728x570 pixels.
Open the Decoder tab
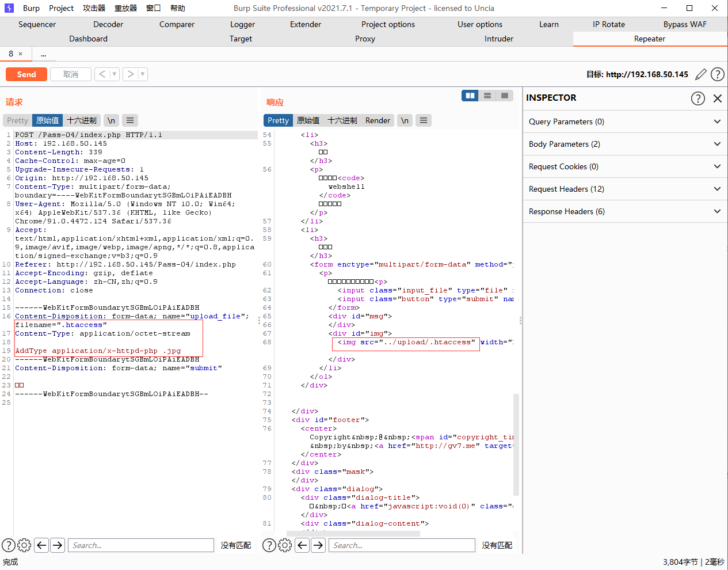[x=108, y=24]
